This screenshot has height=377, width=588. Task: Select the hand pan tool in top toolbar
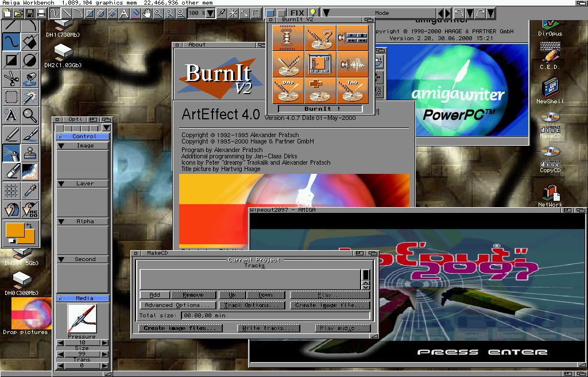tap(146, 14)
